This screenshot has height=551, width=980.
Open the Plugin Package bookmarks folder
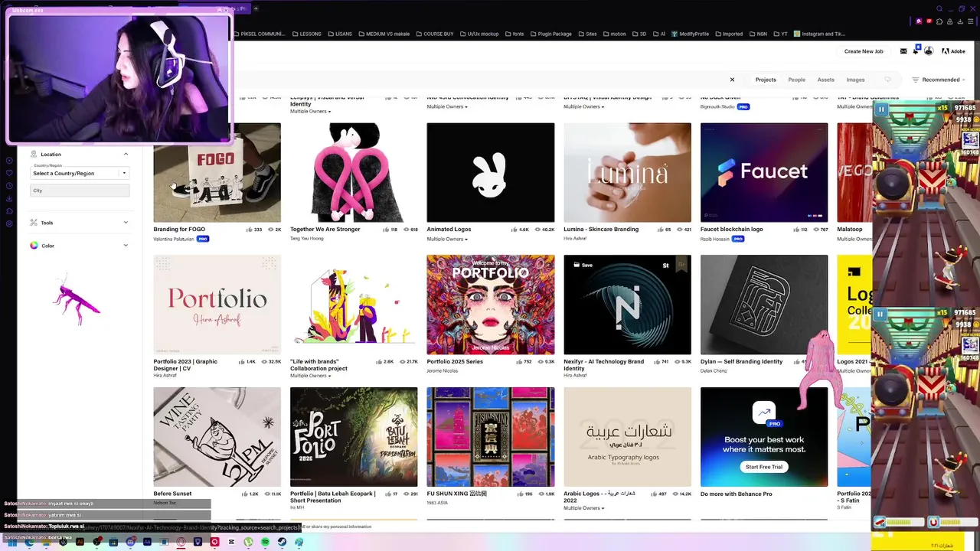tap(550, 34)
